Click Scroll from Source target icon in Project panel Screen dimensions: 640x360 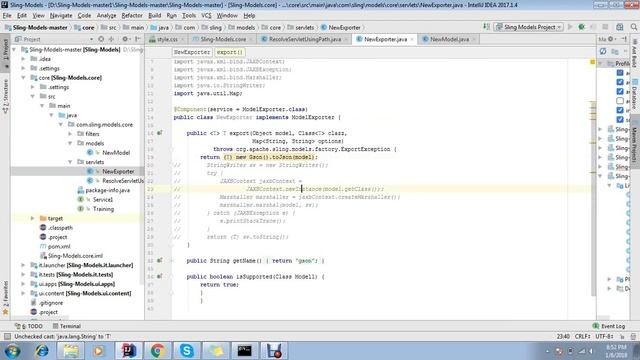101,39
